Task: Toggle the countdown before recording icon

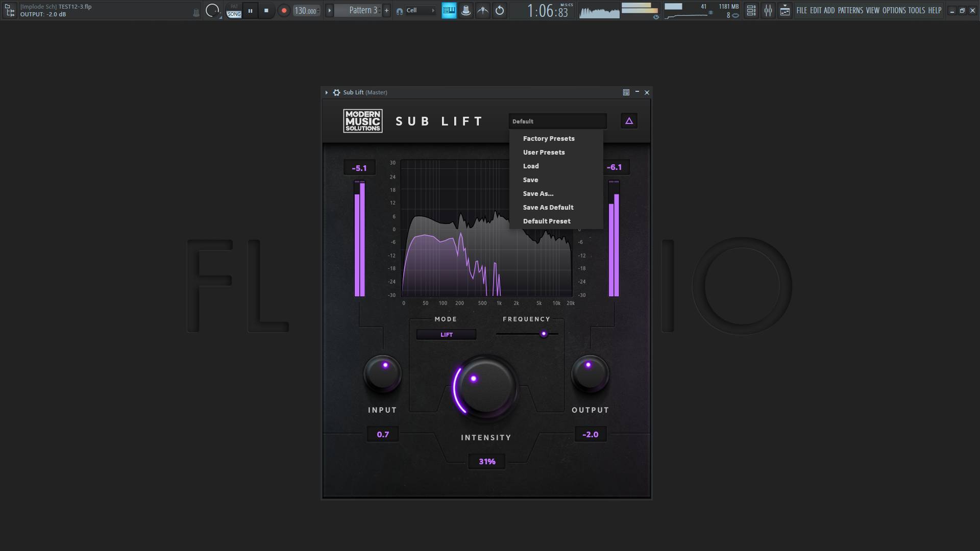Action: pyautogui.click(x=500, y=10)
